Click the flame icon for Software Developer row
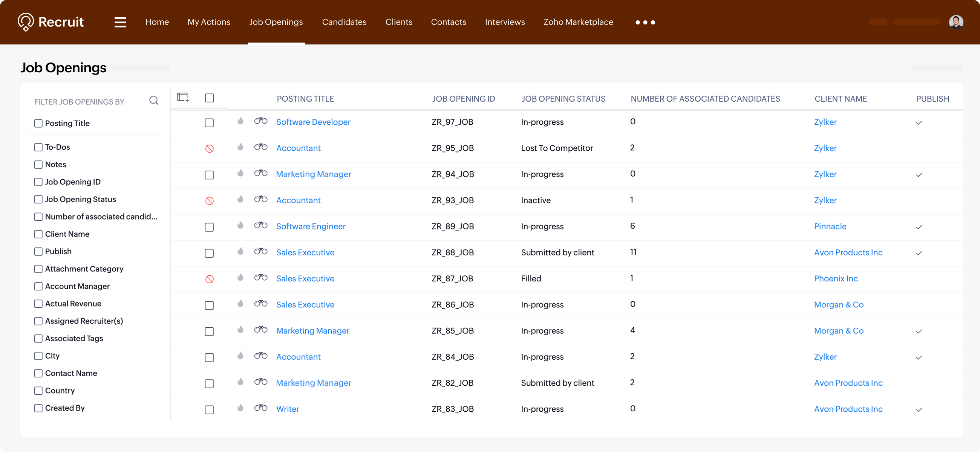Screen dimensions: 980x452 click(240, 121)
